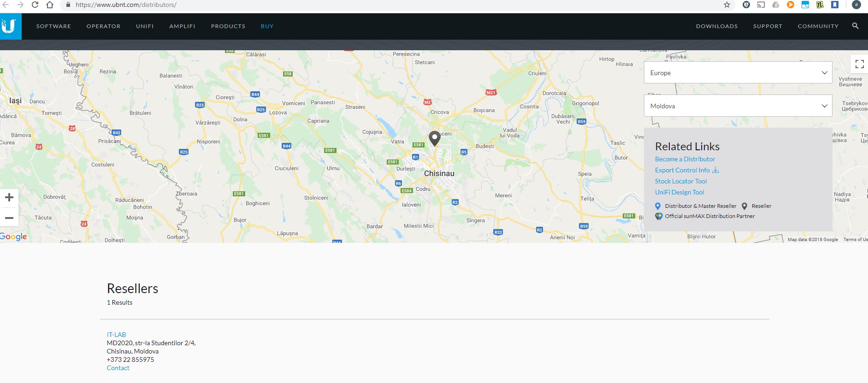The width and height of the screenshot is (868, 383).
Task: Open the PRODUCTS menu
Action: [228, 26]
